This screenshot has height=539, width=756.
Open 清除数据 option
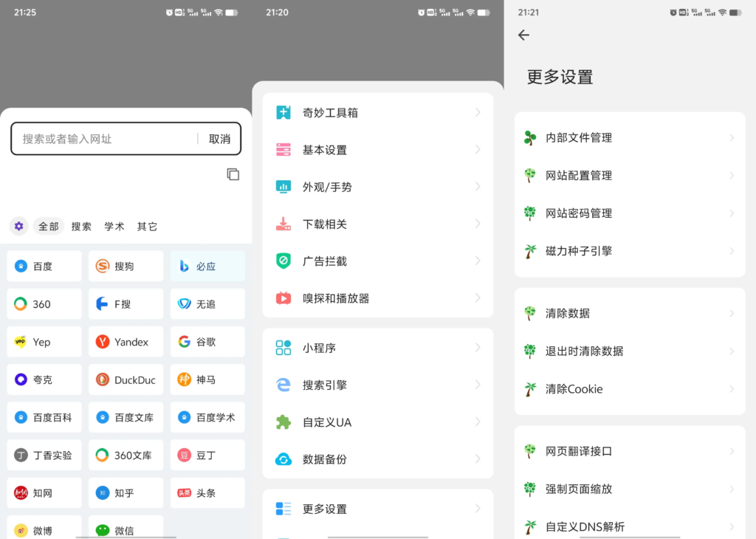[630, 313]
